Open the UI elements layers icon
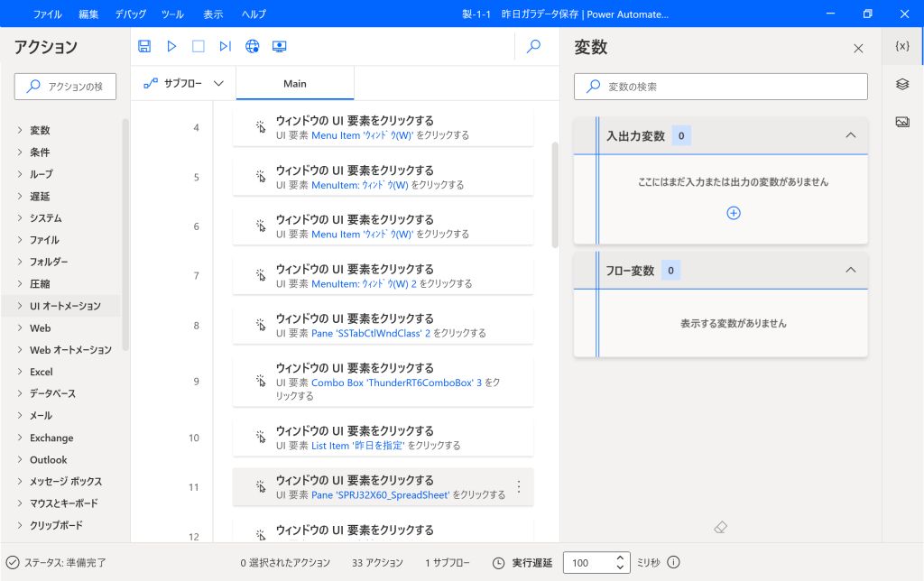The height and width of the screenshot is (581, 924). (902, 84)
